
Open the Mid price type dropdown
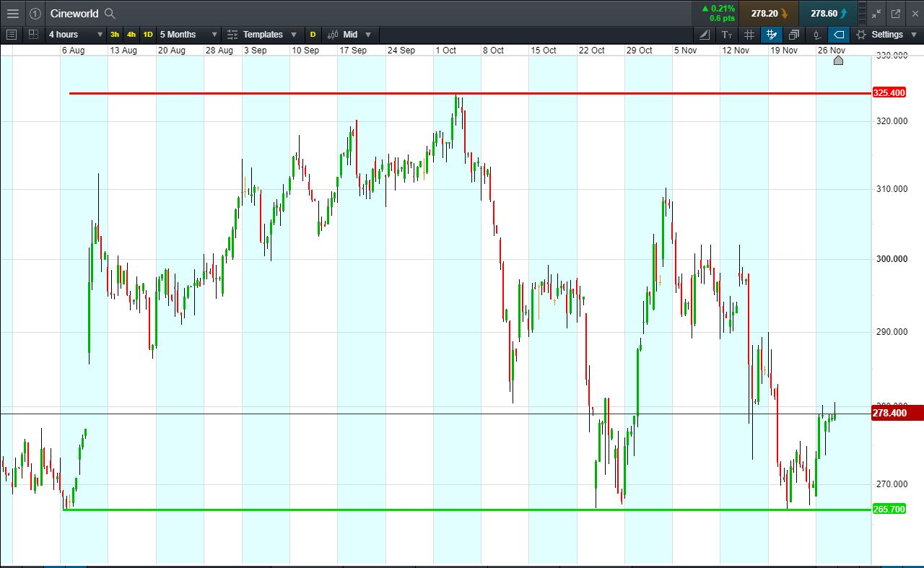click(x=367, y=34)
